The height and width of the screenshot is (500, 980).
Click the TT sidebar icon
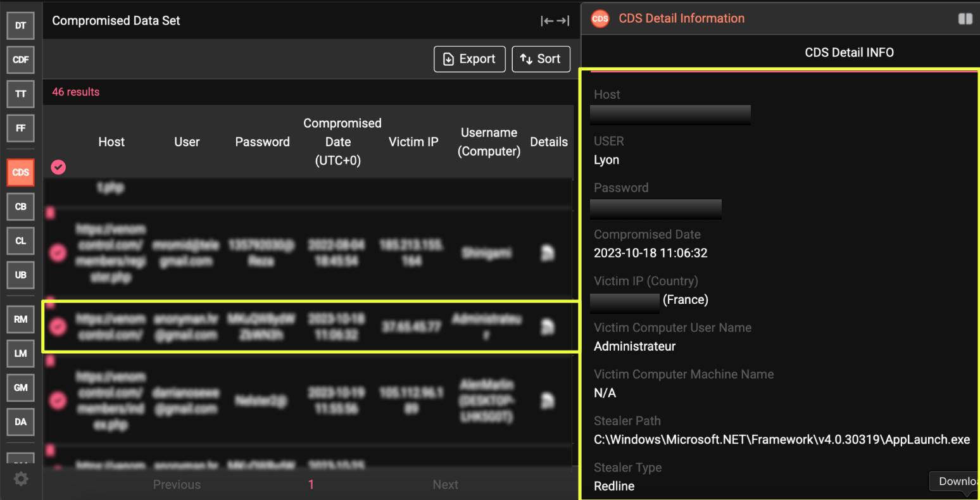(20, 94)
